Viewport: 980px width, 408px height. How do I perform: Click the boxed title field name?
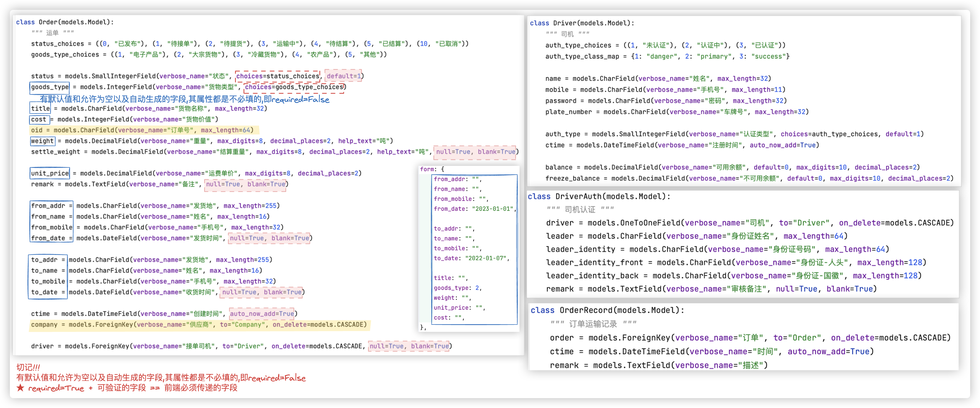tap(40, 108)
